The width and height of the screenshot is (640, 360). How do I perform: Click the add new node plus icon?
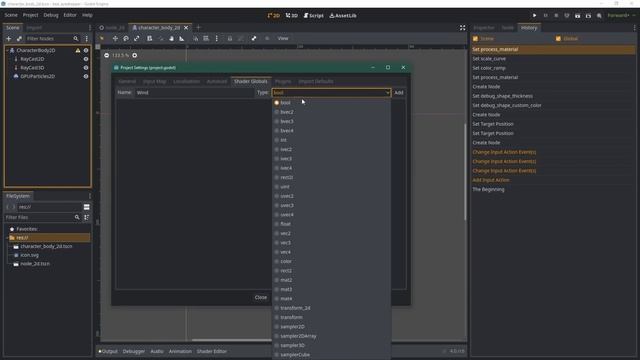click(x=9, y=38)
